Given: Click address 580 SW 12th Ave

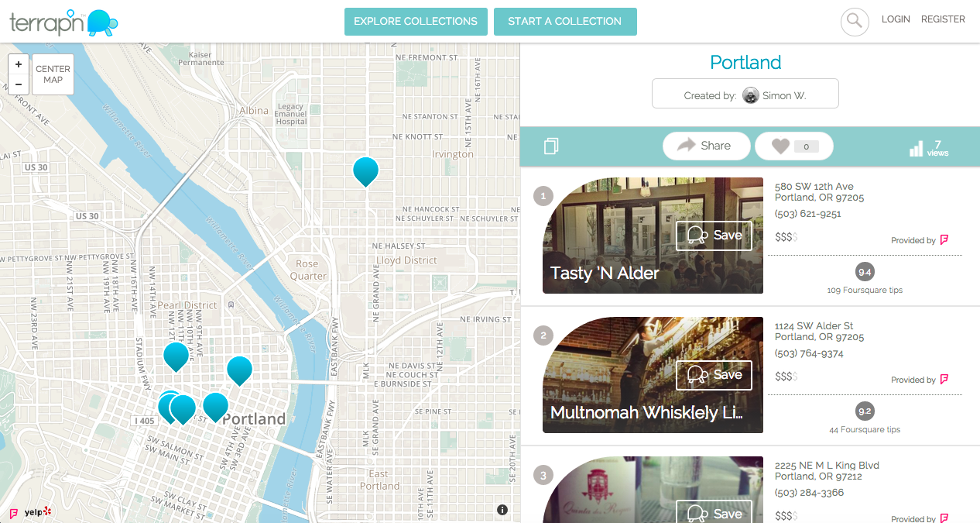Looking at the screenshot, I should [x=814, y=187].
